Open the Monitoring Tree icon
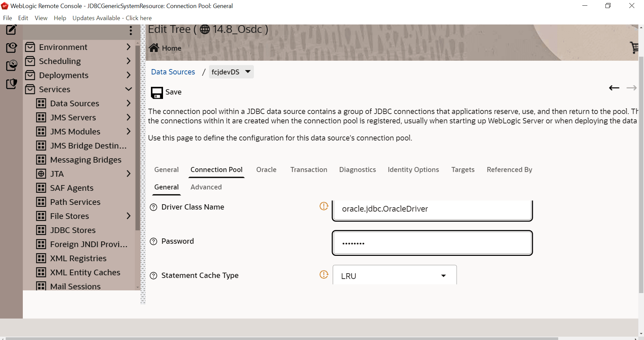Screen dimensions: 644x340 (x=11, y=65)
